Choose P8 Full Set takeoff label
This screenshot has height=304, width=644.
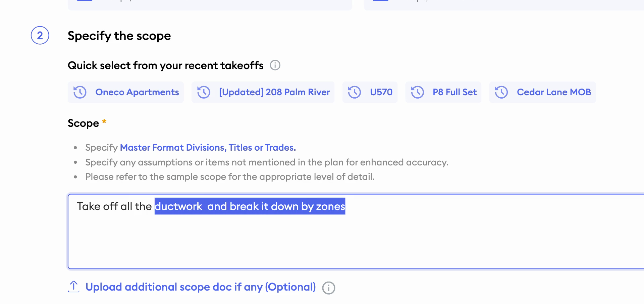pyautogui.click(x=454, y=92)
